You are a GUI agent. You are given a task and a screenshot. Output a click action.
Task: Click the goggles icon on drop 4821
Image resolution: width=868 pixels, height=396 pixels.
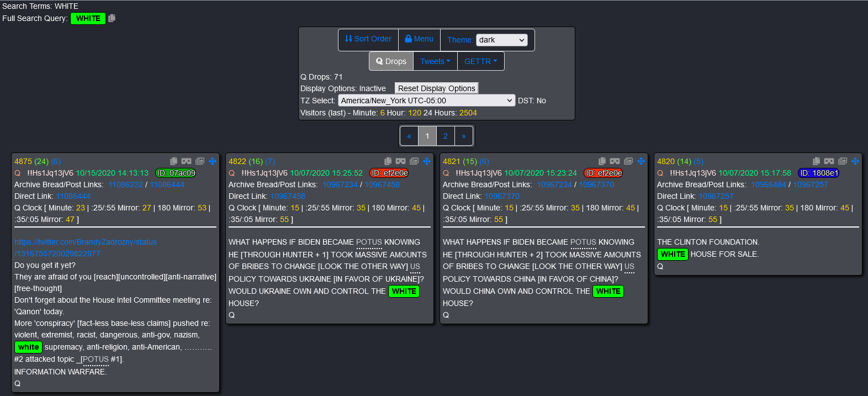pos(615,161)
